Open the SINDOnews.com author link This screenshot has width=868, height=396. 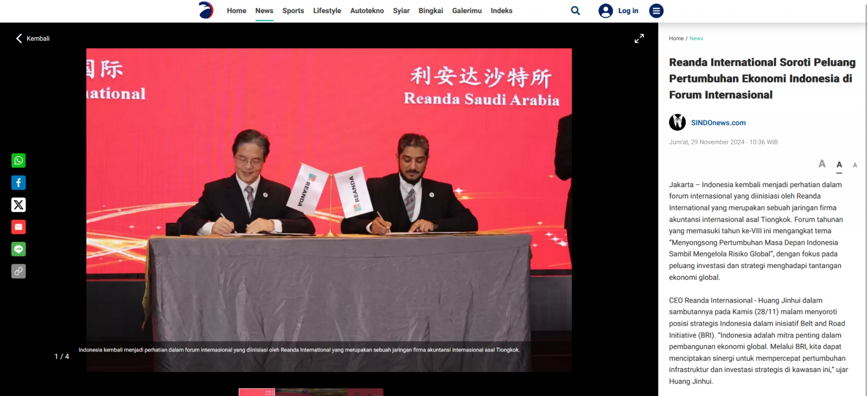[x=718, y=123]
